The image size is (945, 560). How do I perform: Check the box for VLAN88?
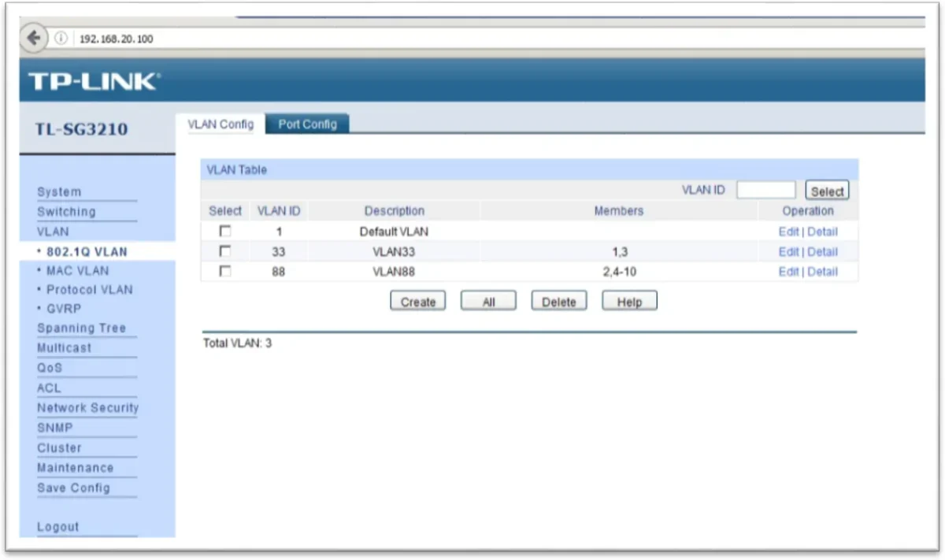(x=225, y=271)
